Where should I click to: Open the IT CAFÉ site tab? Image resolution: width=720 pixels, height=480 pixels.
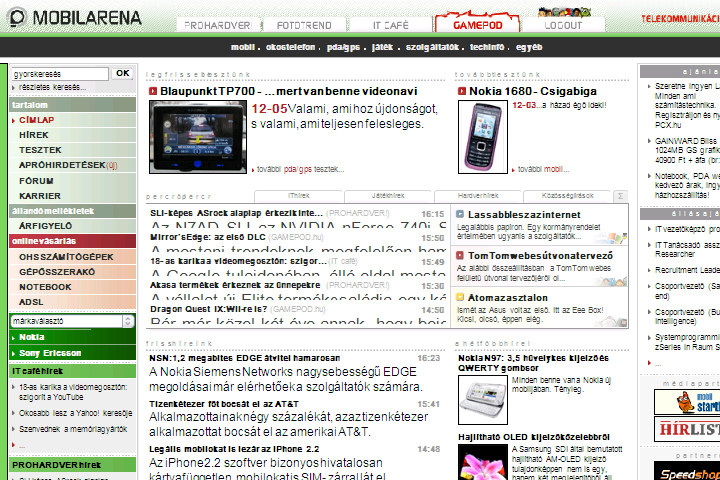click(x=391, y=25)
